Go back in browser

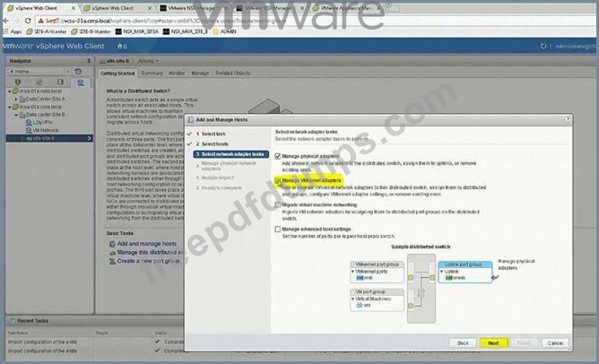6,21
